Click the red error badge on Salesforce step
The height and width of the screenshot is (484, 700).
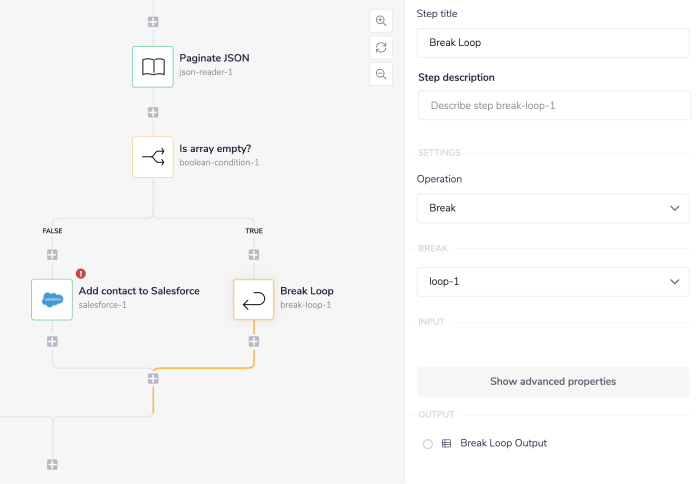pos(80,273)
